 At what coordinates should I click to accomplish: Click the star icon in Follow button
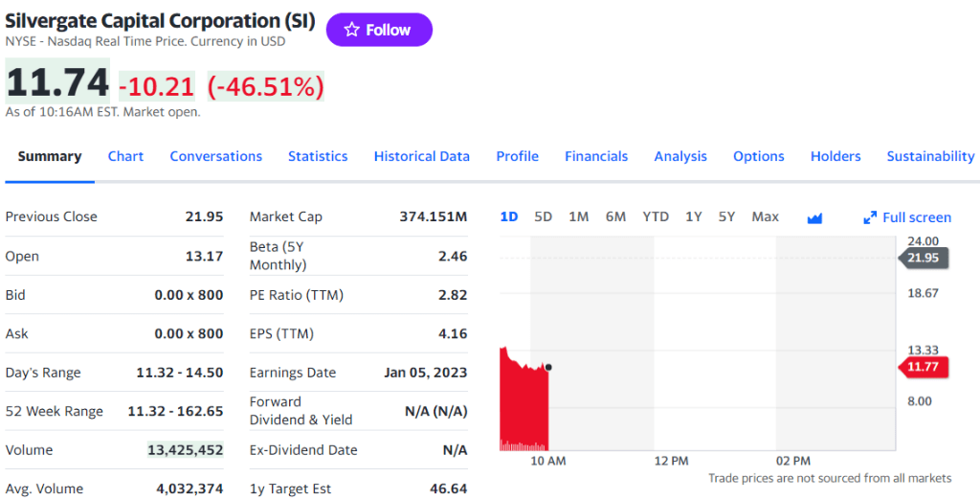click(352, 30)
